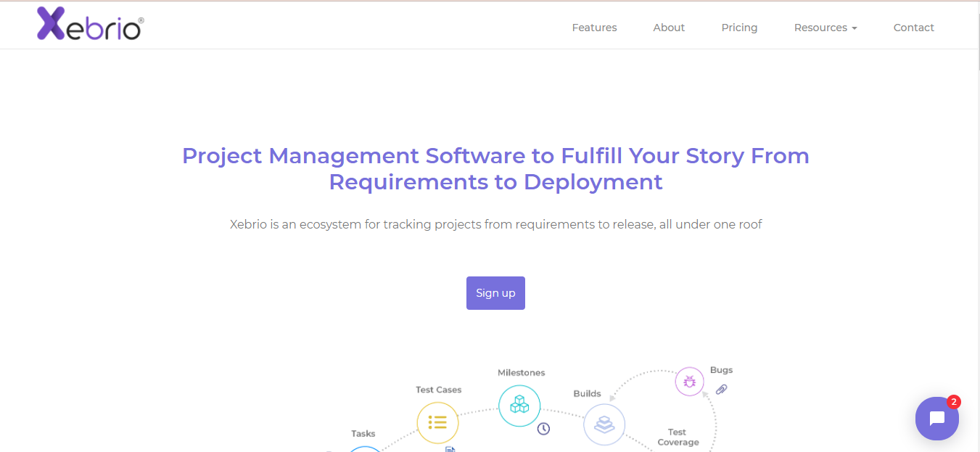Click the Bugs beetle icon
This screenshot has width=980, height=452.
(689, 381)
